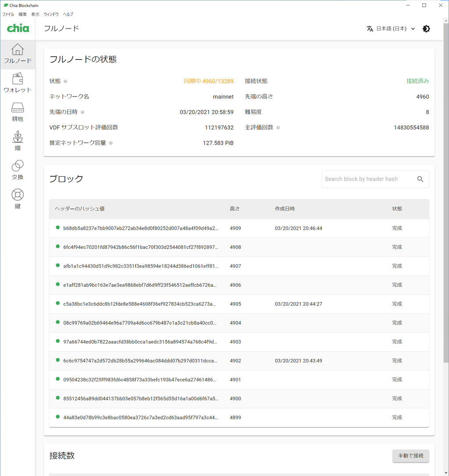This screenshot has height=476, width=449.
Task: Minimize the Chia Blockchain window
Action: coord(408,5)
